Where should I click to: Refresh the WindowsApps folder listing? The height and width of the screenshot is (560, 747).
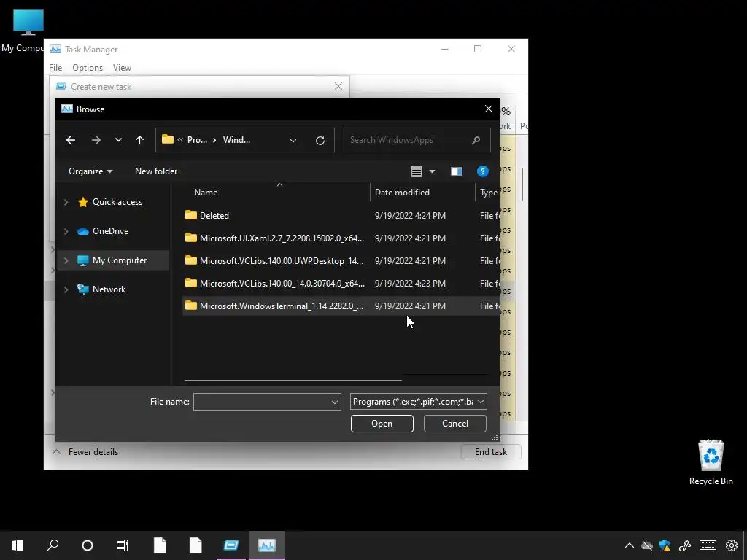point(320,140)
